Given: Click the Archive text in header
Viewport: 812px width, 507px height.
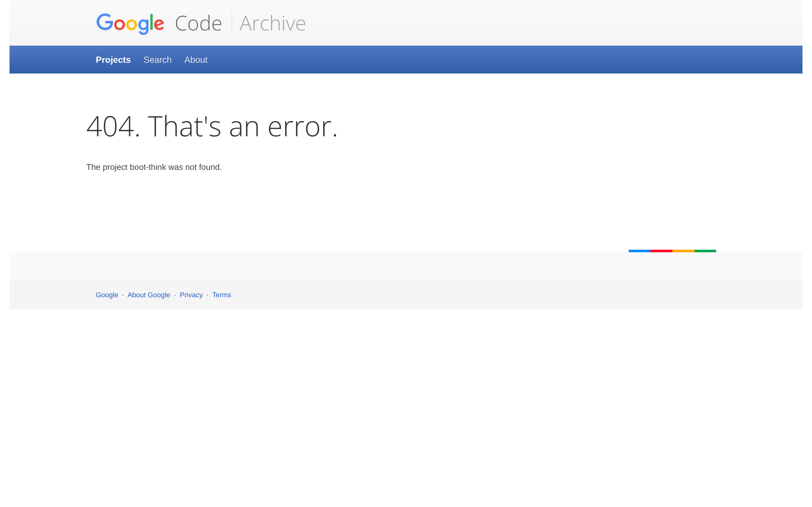Looking at the screenshot, I should pos(272,23).
